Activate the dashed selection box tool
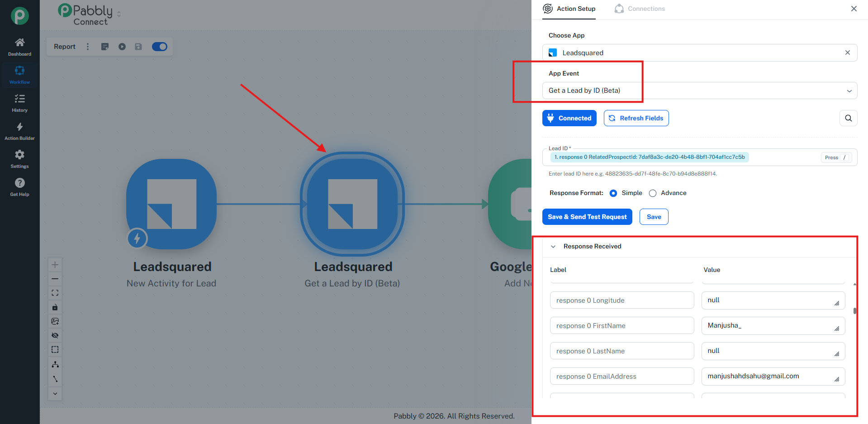Viewport: 868px width, 424px height. [x=55, y=349]
